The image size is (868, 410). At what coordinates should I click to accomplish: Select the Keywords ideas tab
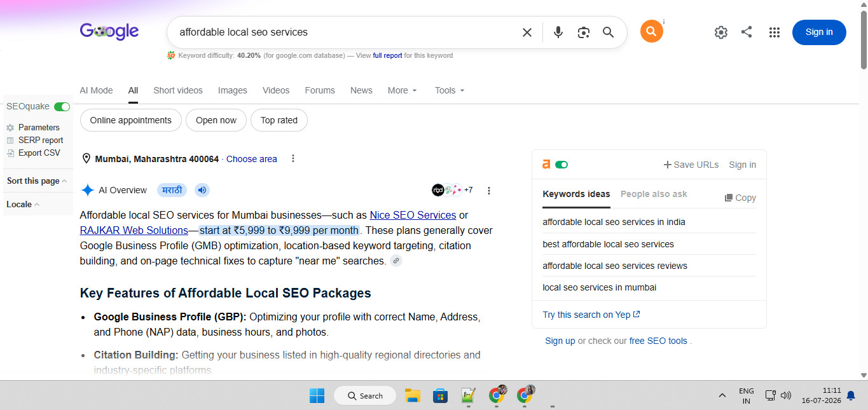click(576, 194)
